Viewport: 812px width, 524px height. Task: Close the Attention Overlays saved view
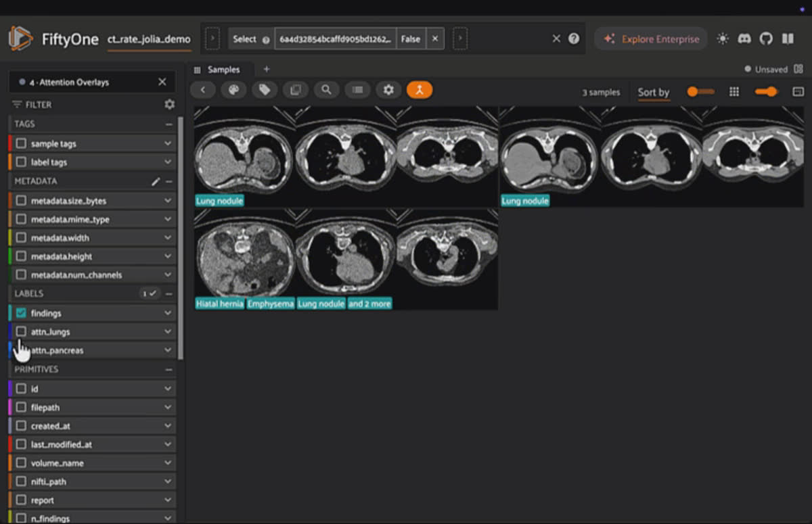coord(162,82)
